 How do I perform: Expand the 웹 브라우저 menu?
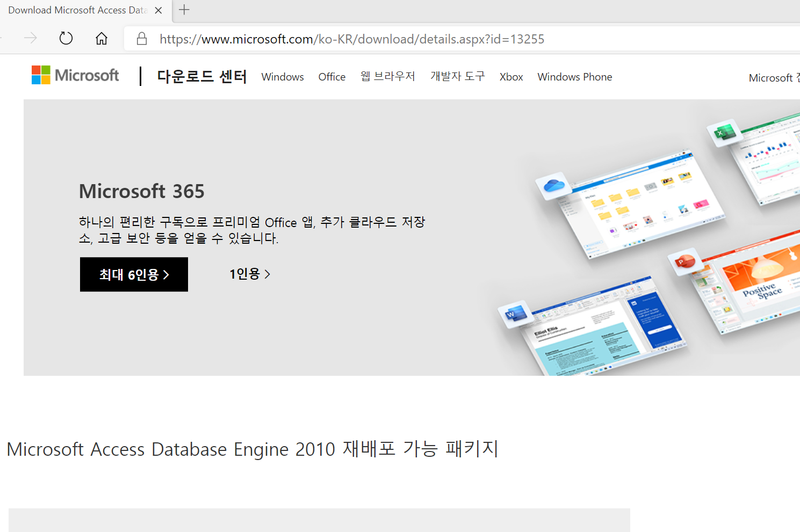coord(387,77)
